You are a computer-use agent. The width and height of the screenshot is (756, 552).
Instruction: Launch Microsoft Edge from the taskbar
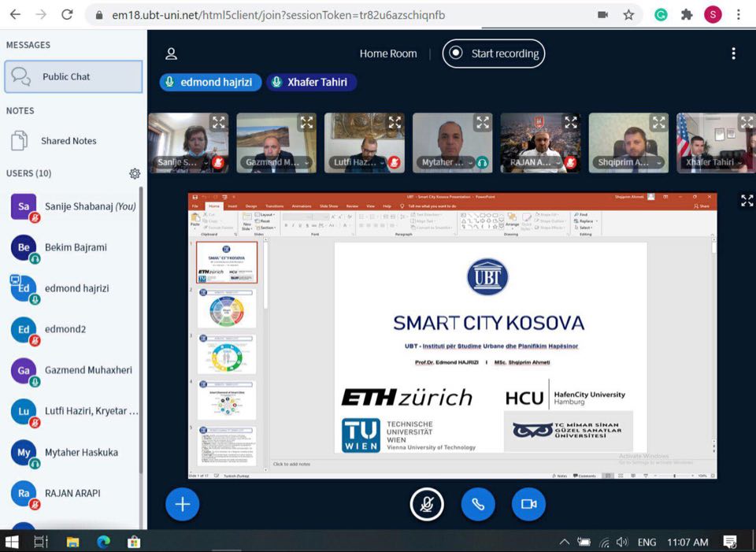103,542
